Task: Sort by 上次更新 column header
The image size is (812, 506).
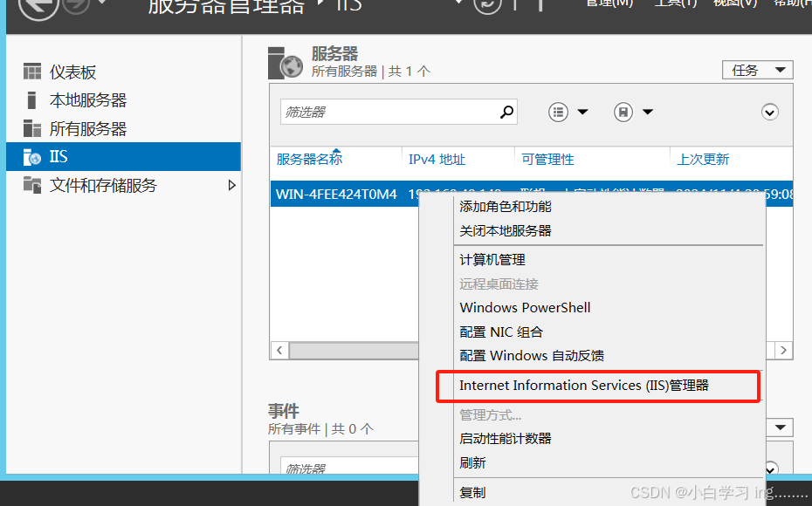Action: [703, 160]
